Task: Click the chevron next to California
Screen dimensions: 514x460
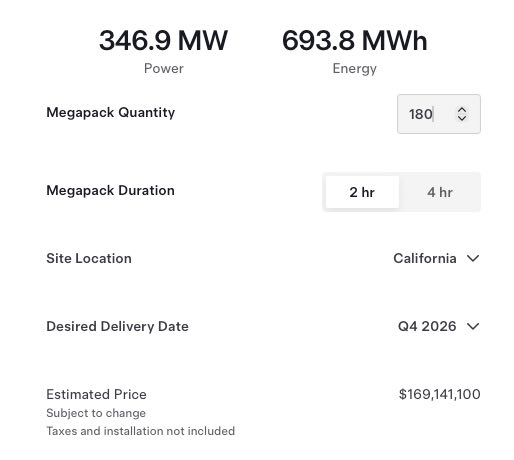Action: (473, 258)
